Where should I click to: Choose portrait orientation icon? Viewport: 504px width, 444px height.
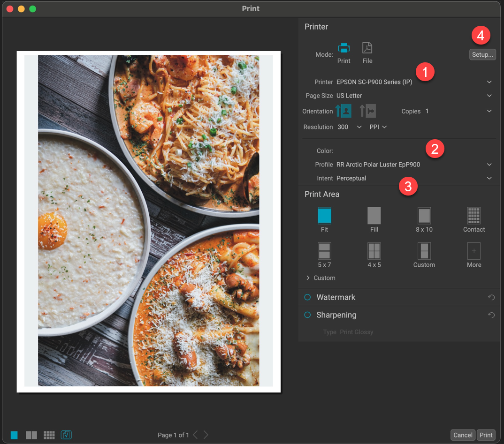point(344,111)
